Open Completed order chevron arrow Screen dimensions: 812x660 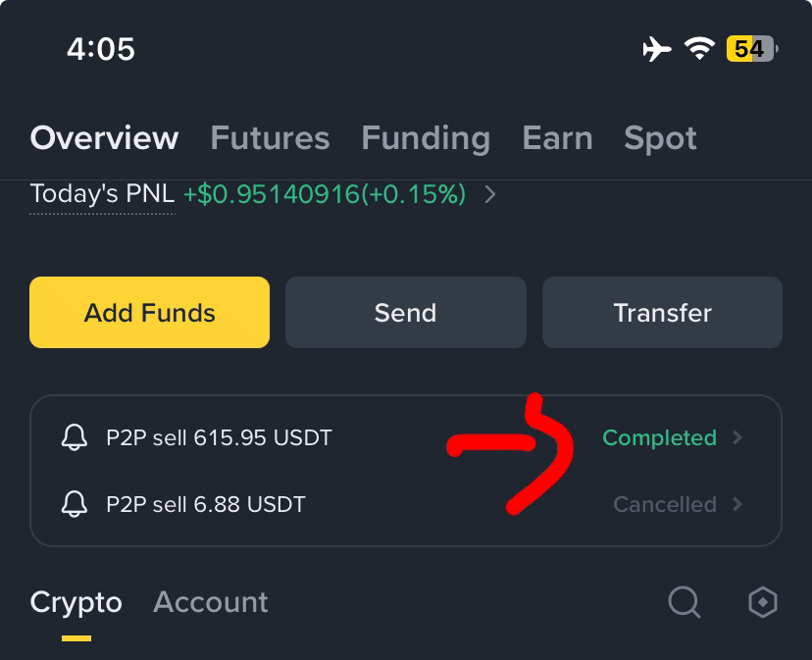point(737,437)
